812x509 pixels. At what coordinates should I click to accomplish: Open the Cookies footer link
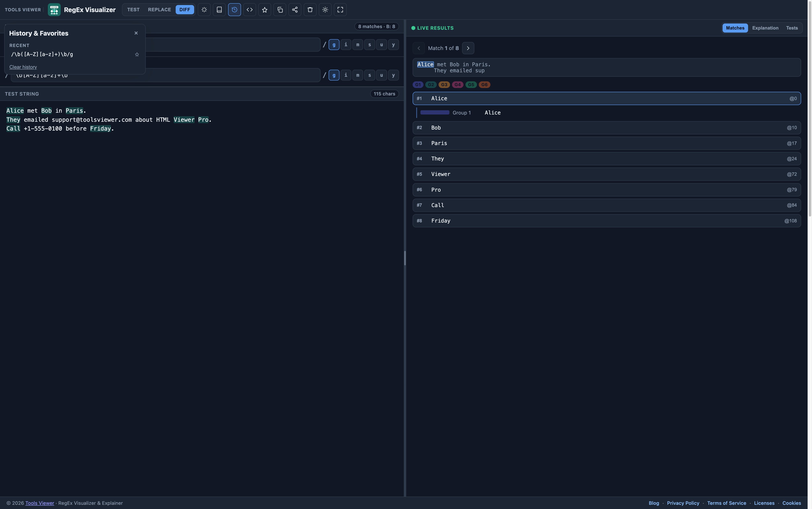791,503
